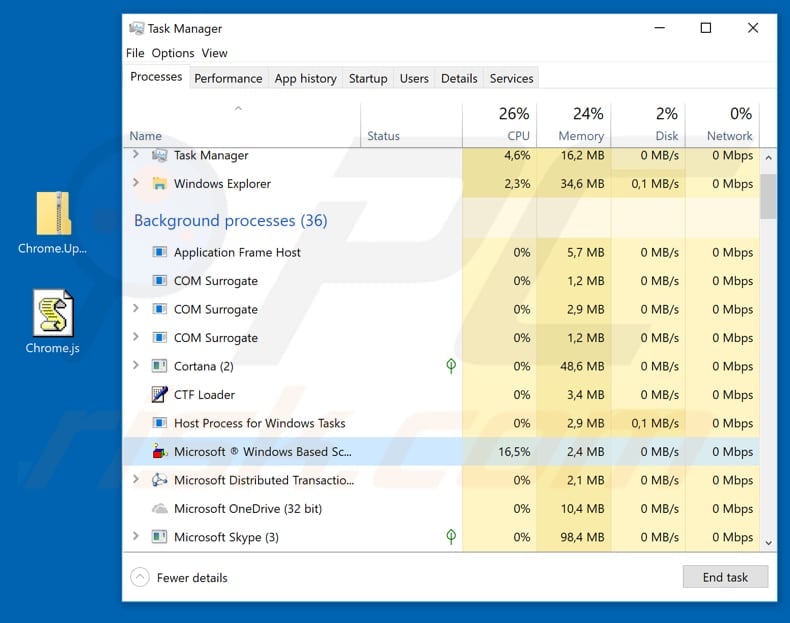Open the Options menu
Image resolution: width=790 pixels, height=623 pixels.
coord(173,53)
